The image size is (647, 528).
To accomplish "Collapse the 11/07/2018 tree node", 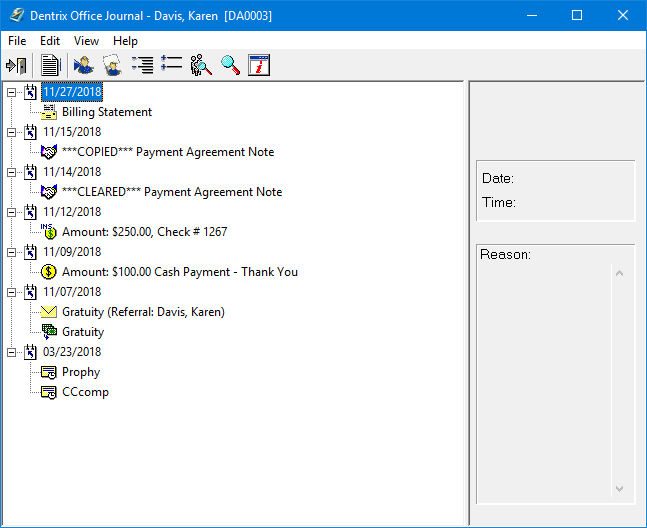I will (12, 292).
